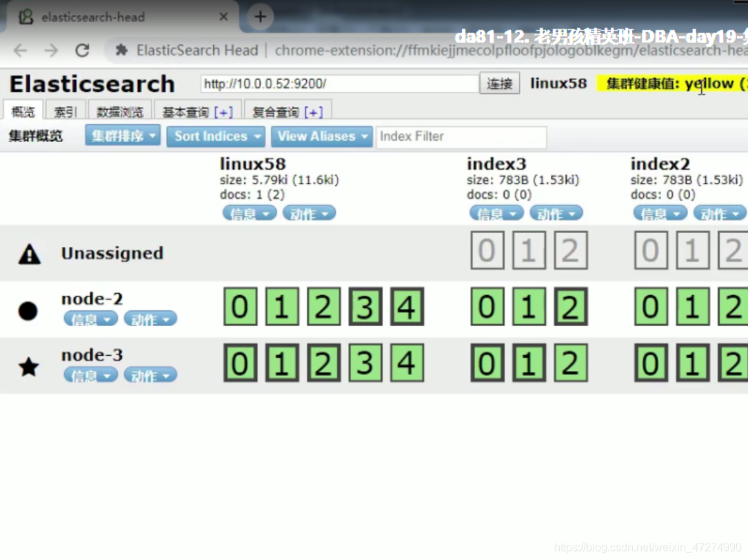This screenshot has width=748, height=560.
Task: Click node-3 master star icon
Action: 29,367
